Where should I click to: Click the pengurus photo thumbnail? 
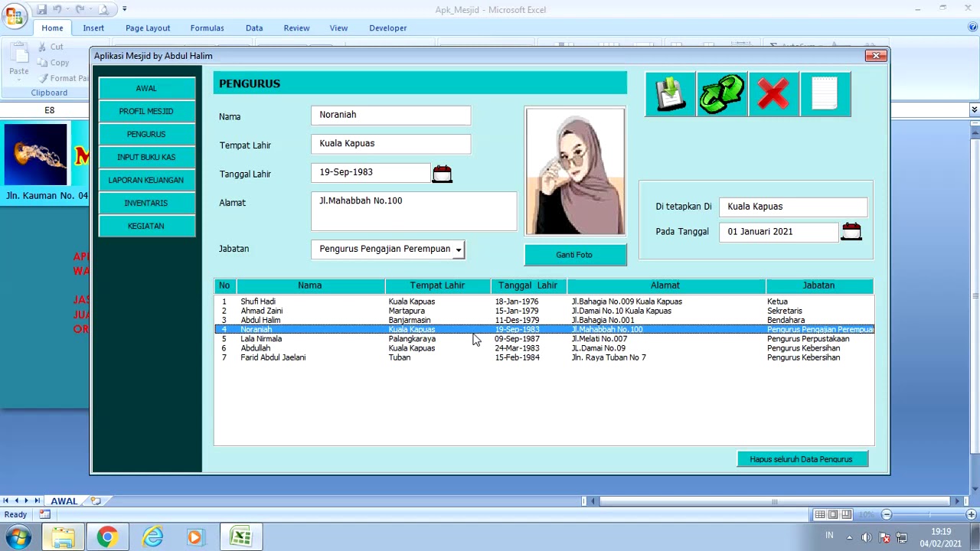pyautogui.click(x=575, y=171)
